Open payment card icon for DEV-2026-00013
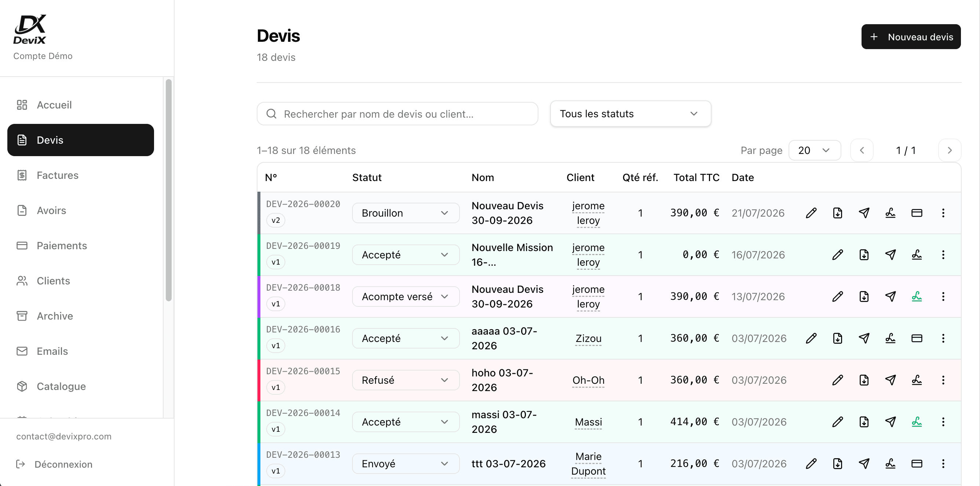 [917, 464]
